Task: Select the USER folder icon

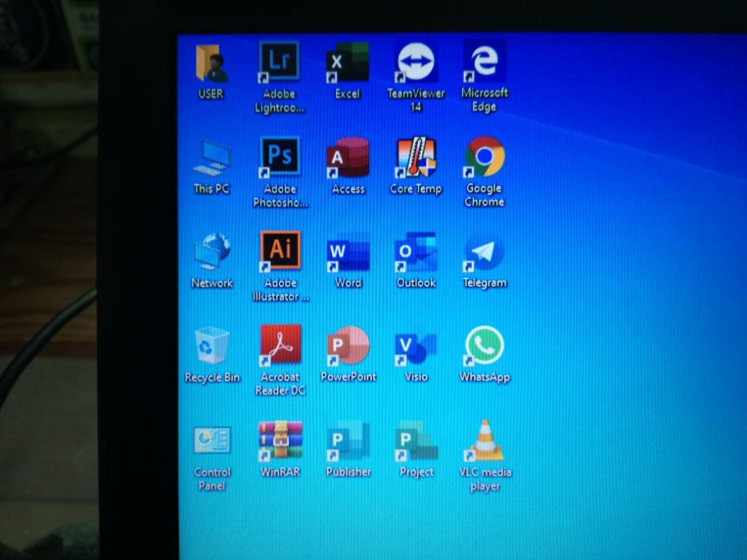Action: [x=211, y=64]
